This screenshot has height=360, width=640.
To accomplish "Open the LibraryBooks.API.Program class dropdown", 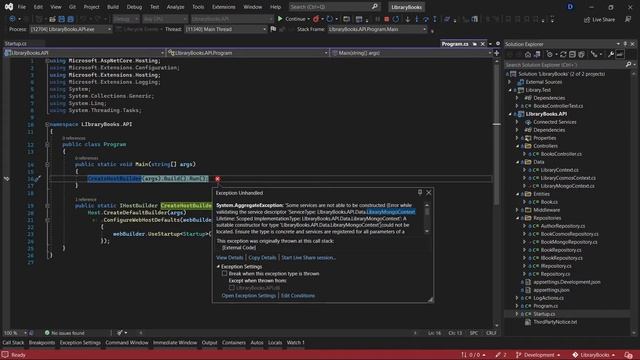I will click(248, 53).
